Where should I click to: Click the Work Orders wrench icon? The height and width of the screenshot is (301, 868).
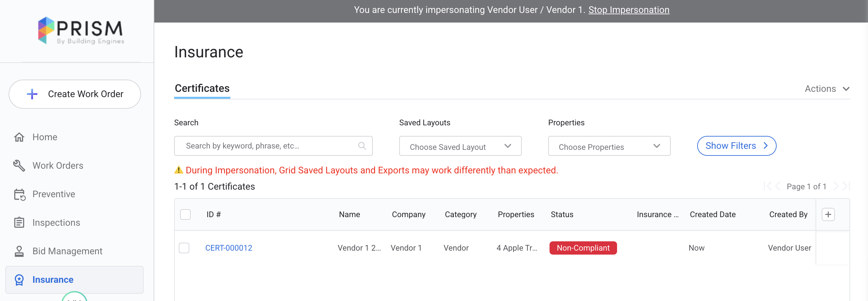[x=19, y=166]
